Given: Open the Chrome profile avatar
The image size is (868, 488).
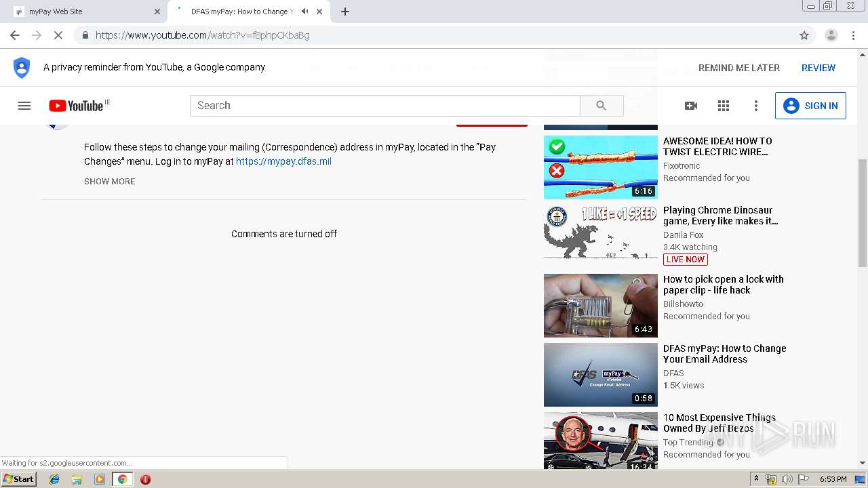Looking at the screenshot, I should pyautogui.click(x=831, y=35).
